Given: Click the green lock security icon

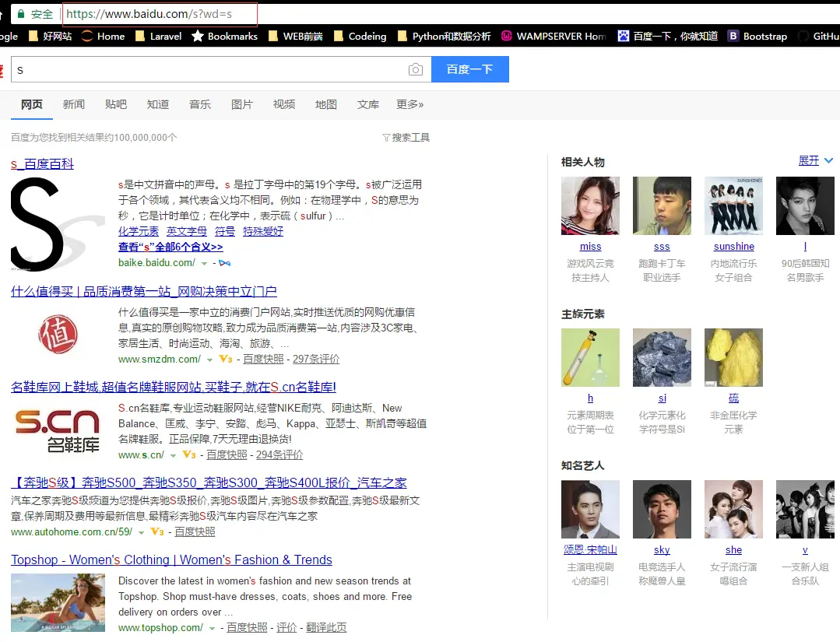Looking at the screenshot, I should tap(21, 14).
